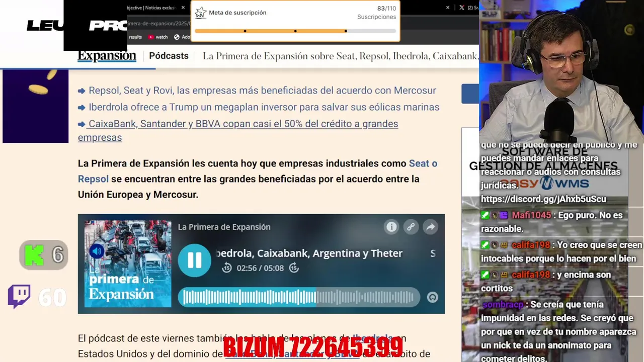The height and width of the screenshot is (362, 644).
Task: Click the 'Meta de suscripción' label
Action: click(x=237, y=13)
